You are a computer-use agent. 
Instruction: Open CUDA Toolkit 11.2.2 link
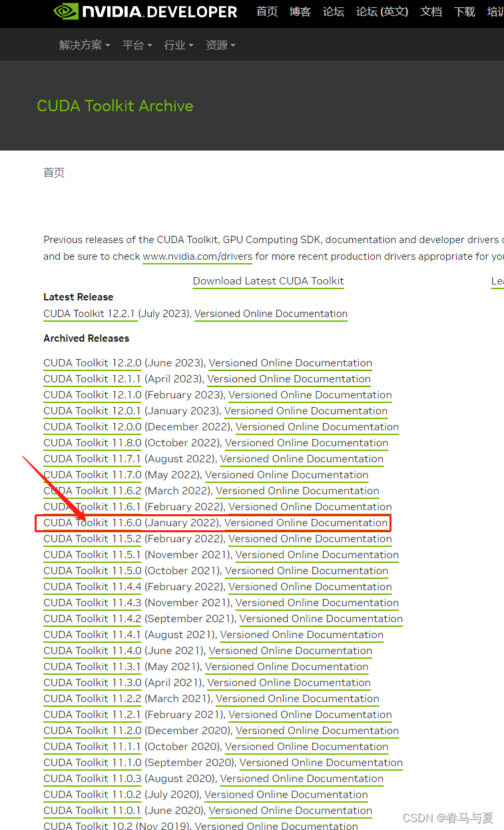pyautogui.click(x=93, y=699)
